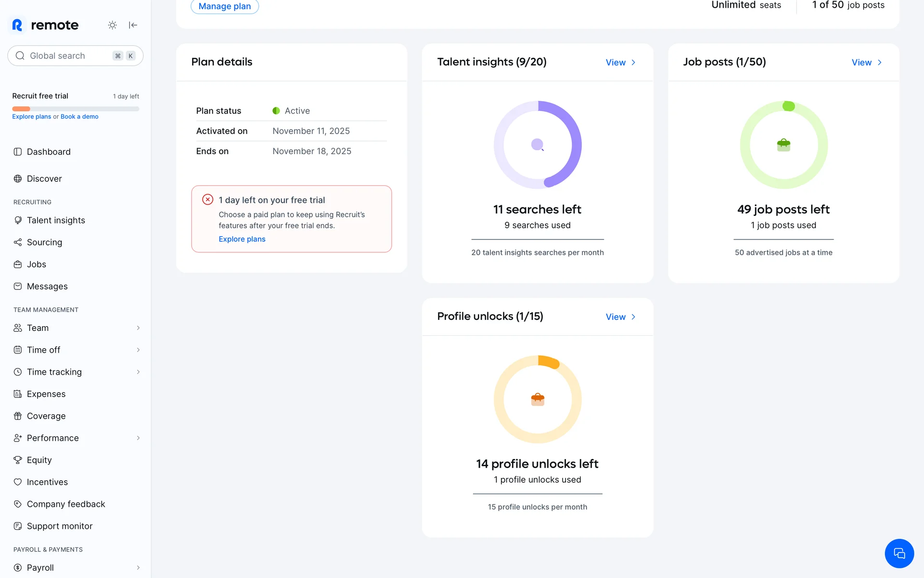The width and height of the screenshot is (924, 578).
Task: Click the Incentives heart icon
Action: tap(18, 482)
